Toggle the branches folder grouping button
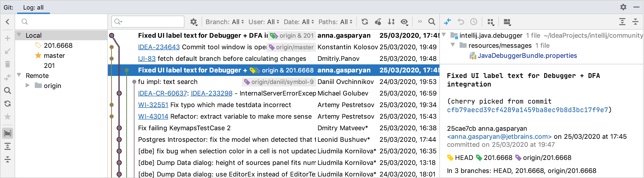644x178 pixels. pyautogui.click(x=8, y=133)
